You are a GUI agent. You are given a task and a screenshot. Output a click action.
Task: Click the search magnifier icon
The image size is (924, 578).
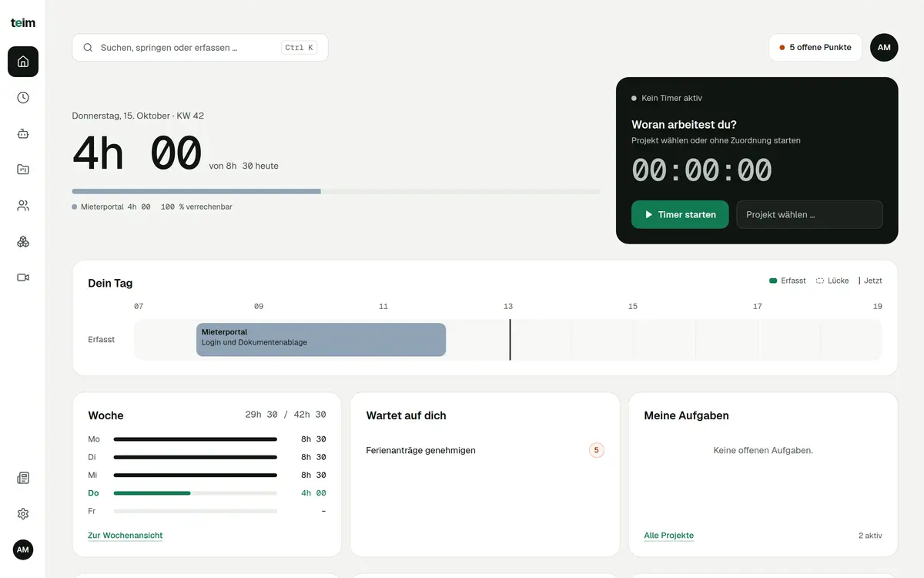[x=88, y=48]
